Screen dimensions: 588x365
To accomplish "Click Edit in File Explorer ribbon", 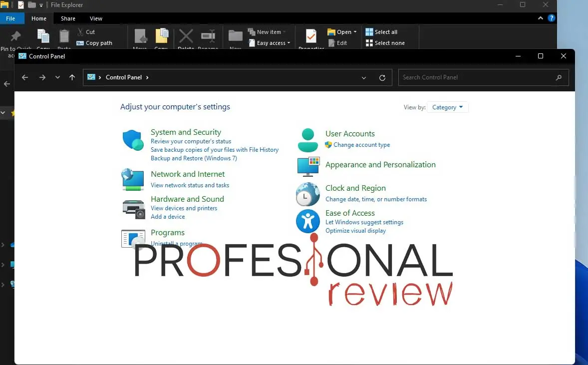I will pyautogui.click(x=337, y=43).
